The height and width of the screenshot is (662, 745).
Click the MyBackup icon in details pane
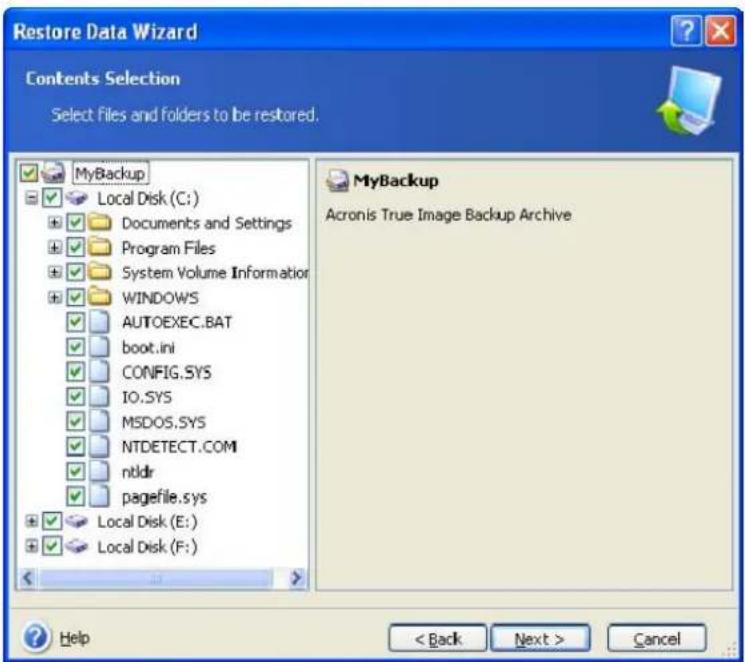[337, 181]
